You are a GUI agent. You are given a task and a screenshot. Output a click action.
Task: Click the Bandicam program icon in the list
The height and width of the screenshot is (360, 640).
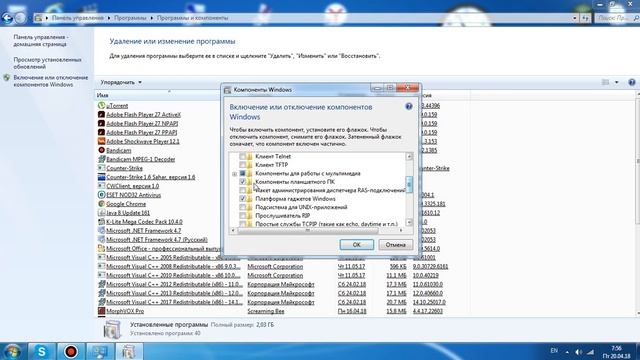tap(101, 150)
